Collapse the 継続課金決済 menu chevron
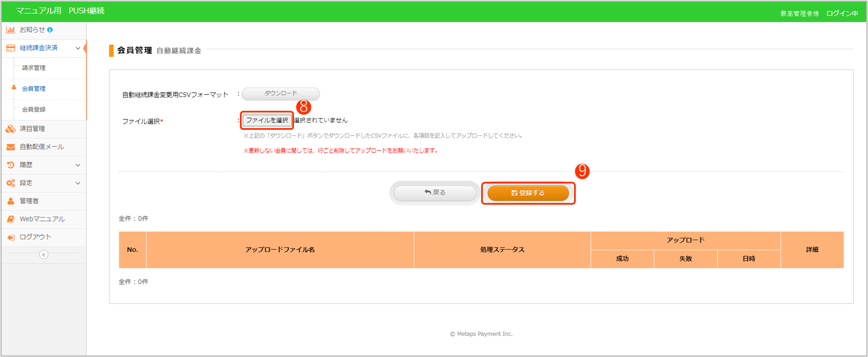This screenshot has height=357, width=868. coord(78,48)
